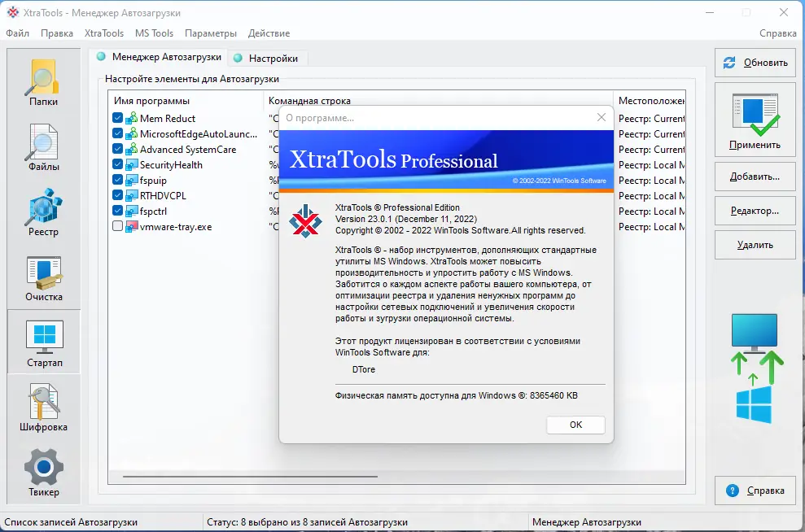Open the Действие menu
The image size is (805, 532).
coord(269,33)
